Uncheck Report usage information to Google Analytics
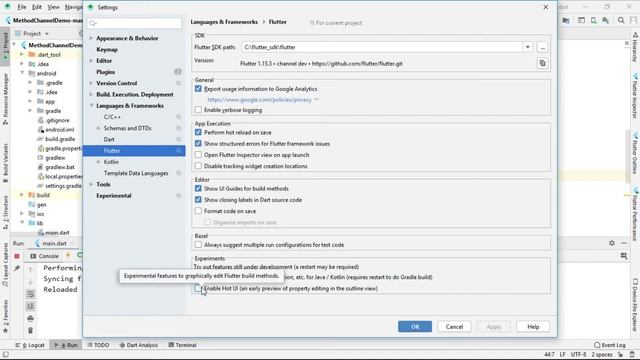 click(x=198, y=89)
